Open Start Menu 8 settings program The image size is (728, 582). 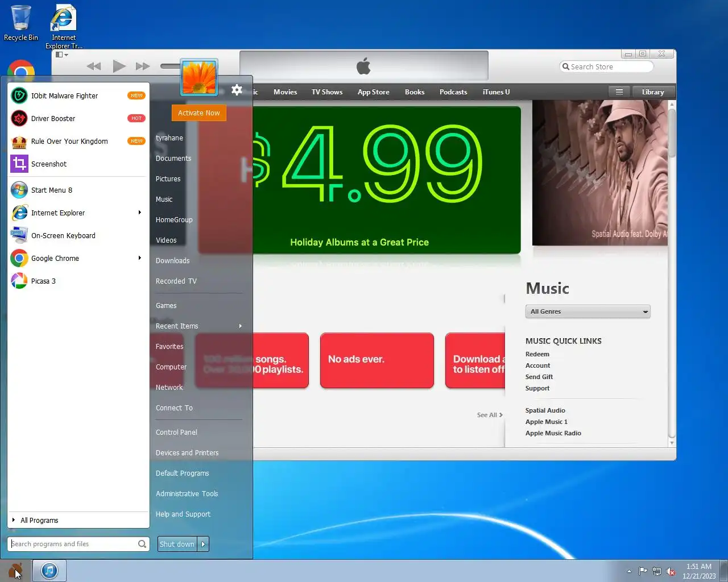(78, 190)
